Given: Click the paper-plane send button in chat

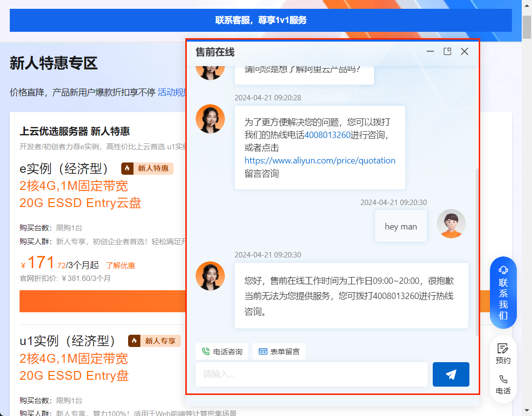Looking at the screenshot, I should click(x=451, y=374).
